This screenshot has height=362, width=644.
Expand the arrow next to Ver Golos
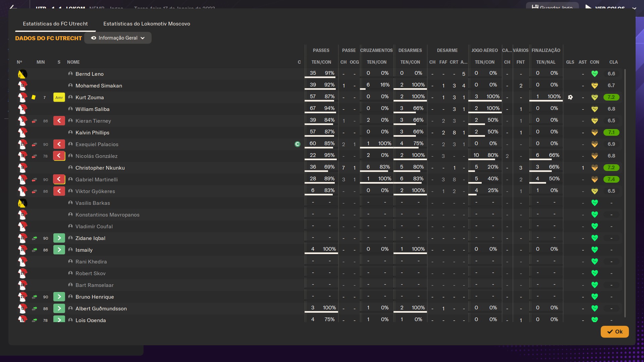pyautogui.click(x=634, y=8)
